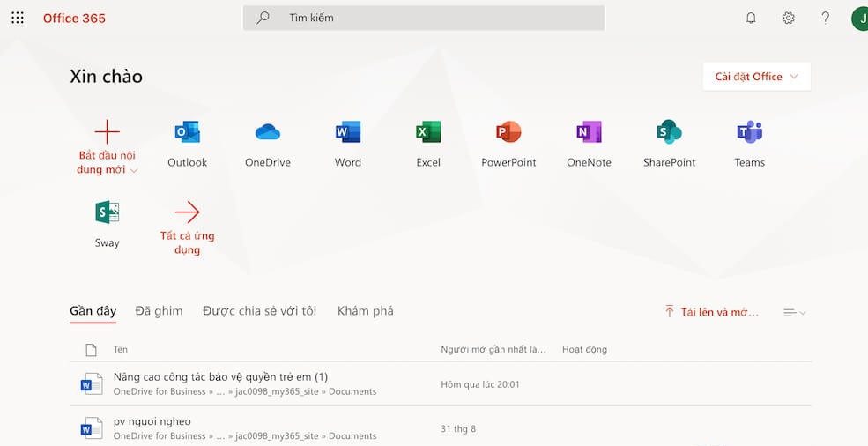This screenshot has height=446, width=868.
Task: Open SharePoint
Action: (x=669, y=132)
